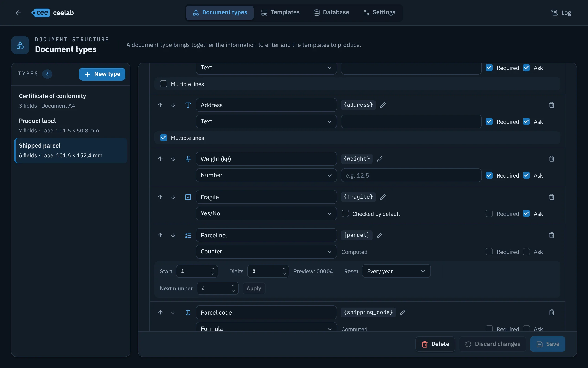Open the Yes/No type dropdown
Image resolution: width=588 pixels, height=368 pixels.
(x=266, y=213)
